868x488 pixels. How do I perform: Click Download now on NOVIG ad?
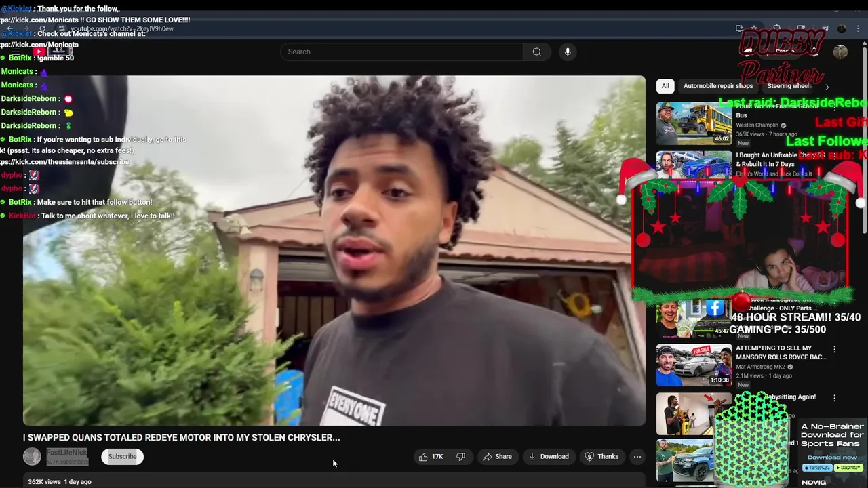coord(833,457)
